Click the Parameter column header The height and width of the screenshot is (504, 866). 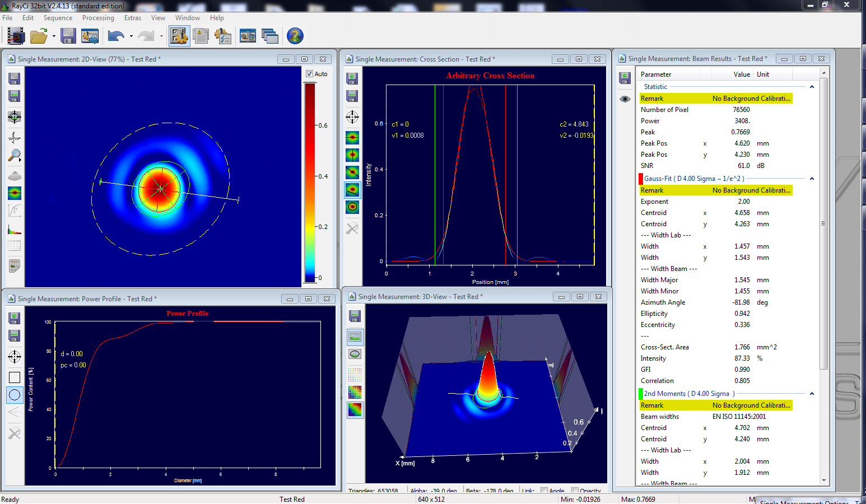pyautogui.click(x=655, y=74)
